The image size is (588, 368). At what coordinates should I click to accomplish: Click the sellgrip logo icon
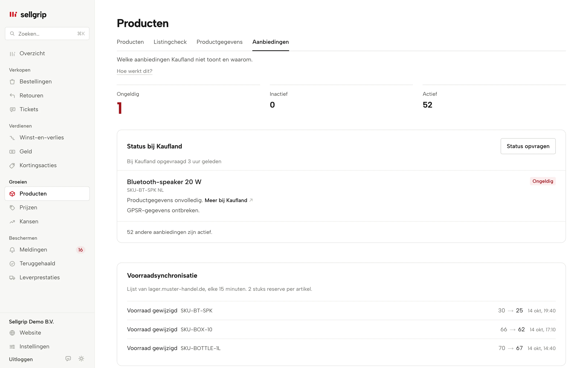click(x=13, y=14)
